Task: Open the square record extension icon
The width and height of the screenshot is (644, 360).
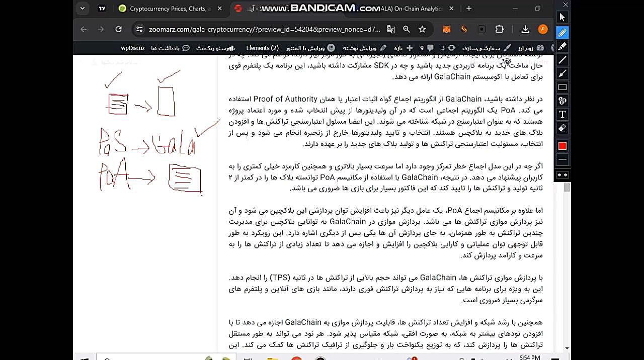Action: [x=481, y=29]
